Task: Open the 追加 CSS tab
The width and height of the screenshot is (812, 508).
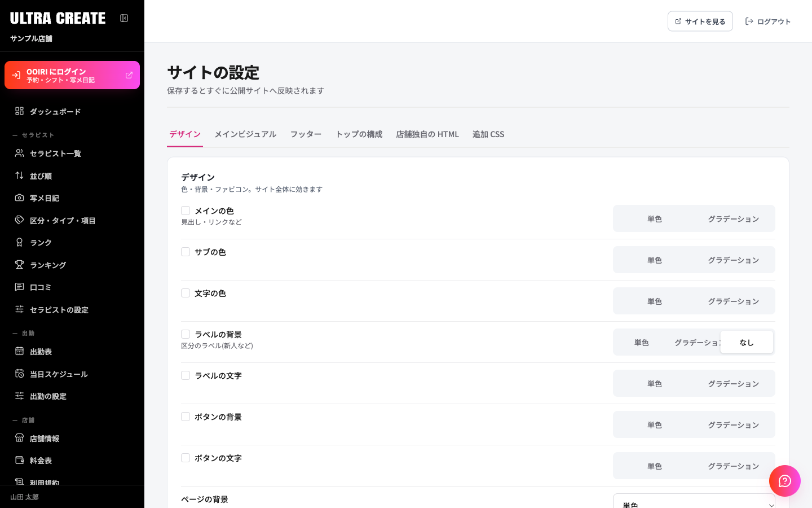Action: coord(488,134)
